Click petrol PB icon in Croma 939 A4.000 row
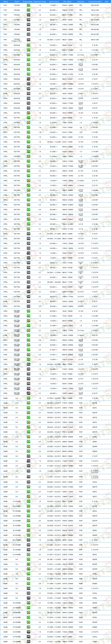The width and height of the screenshot is (111, 644). coord(28,5)
